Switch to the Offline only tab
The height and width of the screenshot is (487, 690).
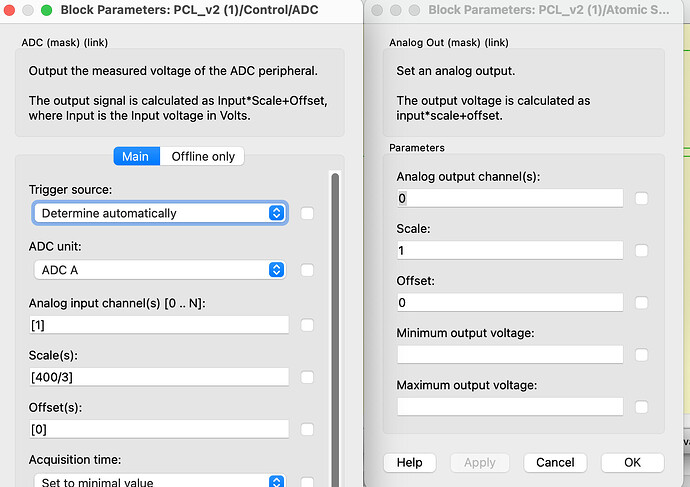tap(203, 156)
